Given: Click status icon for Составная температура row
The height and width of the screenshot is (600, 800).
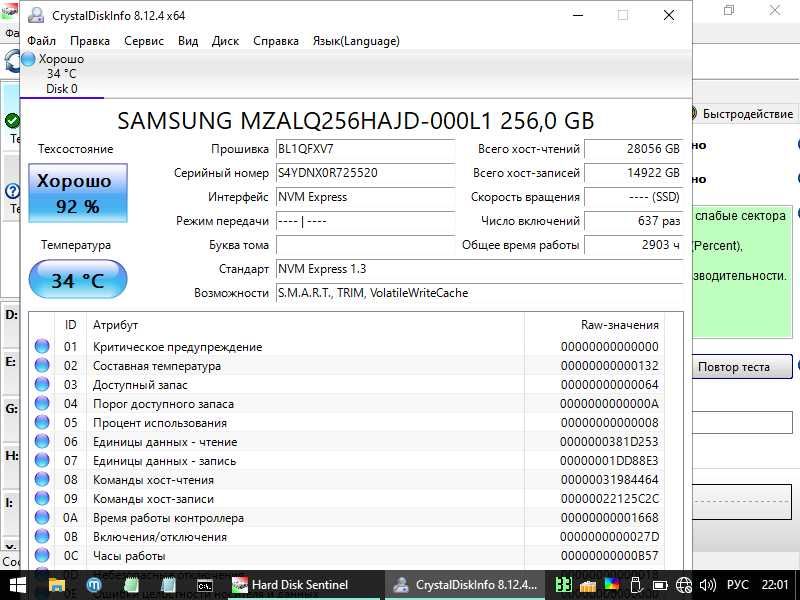Looking at the screenshot, I should click(42, 365).
